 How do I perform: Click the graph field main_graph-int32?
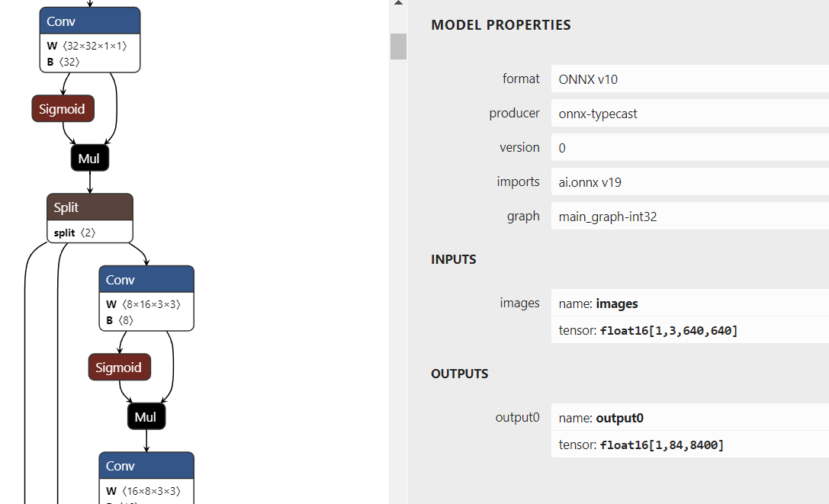tap(689, 217)
